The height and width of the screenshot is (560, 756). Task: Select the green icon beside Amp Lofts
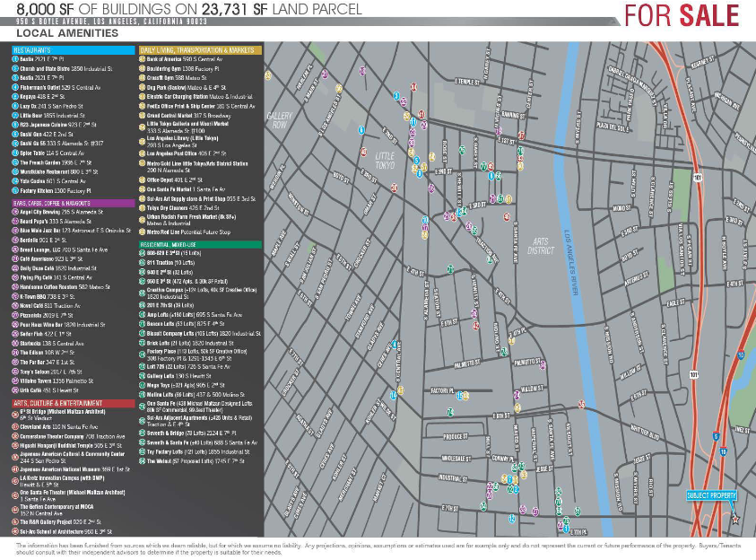pyautogui.click(x=143, y=315)
